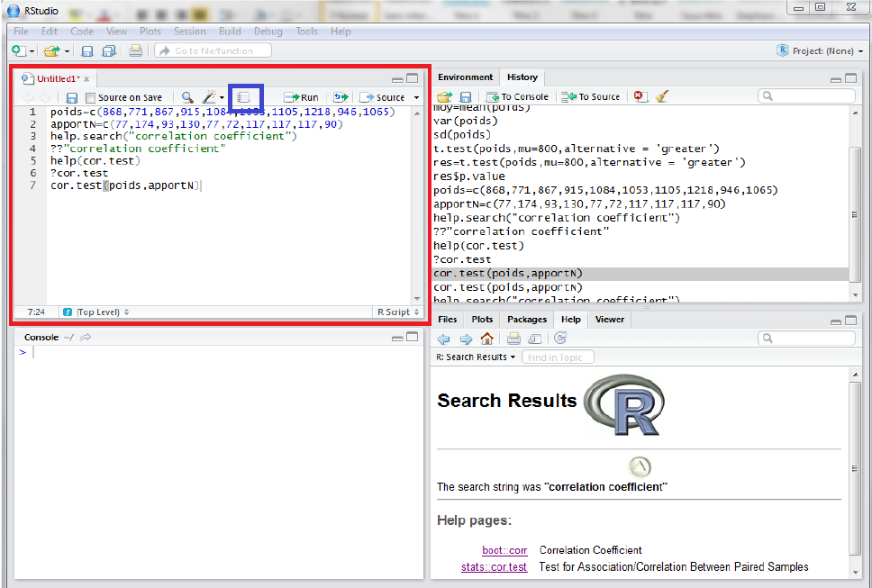The image size is (872, 588).
Task: View the console's current working directory
Action: pos(85,338)
